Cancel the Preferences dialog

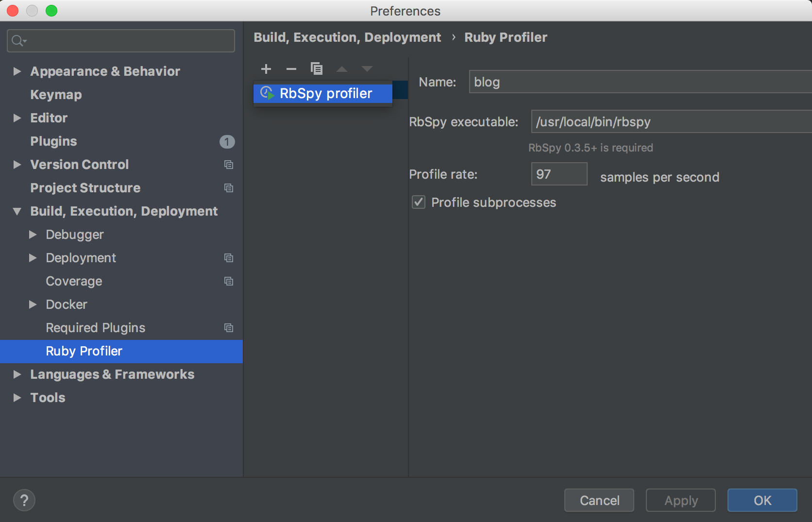coord(599,500)
